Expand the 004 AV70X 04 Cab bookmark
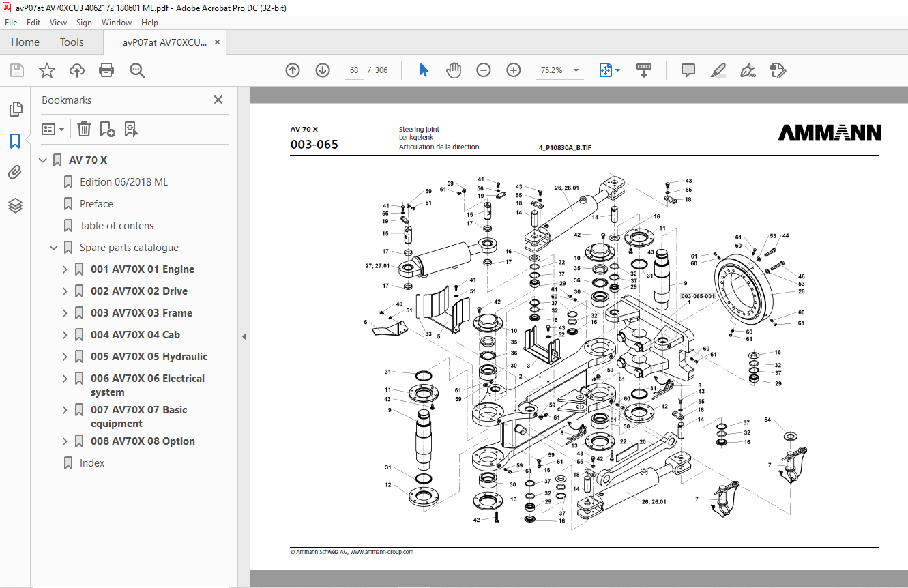Viewport: 908px width, 588px height. click(x=65, y=335)
